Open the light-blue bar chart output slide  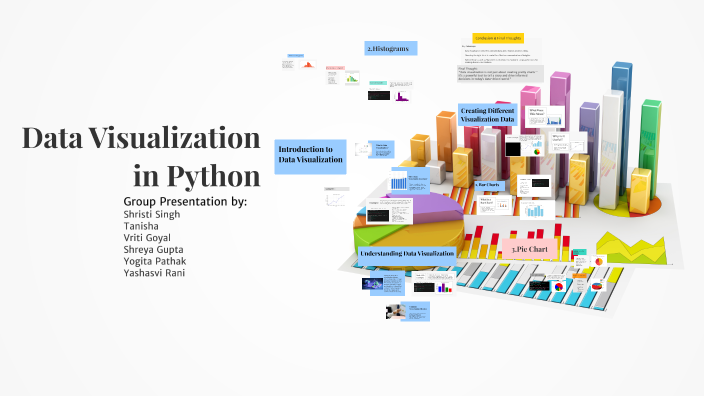(537, 210)
